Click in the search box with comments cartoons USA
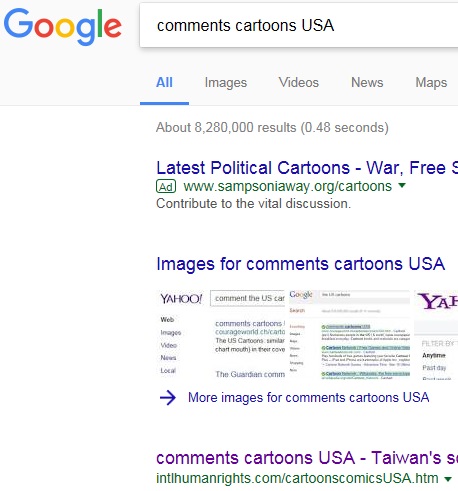Viewport: 458px width, 491px height. pos(299,25)
